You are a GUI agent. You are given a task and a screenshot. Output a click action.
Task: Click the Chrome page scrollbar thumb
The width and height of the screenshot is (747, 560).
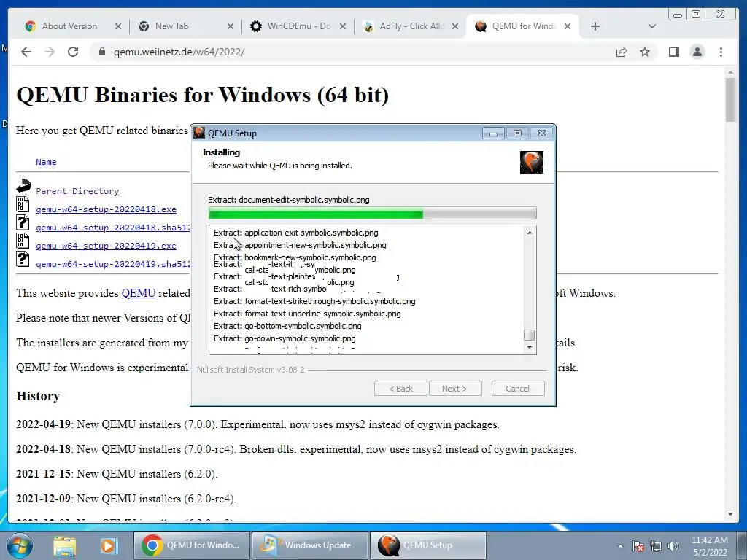click(x=730, y=99)
